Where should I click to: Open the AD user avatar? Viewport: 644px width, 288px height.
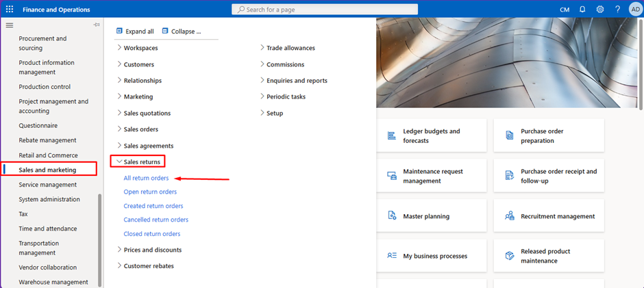click(635, 10)
